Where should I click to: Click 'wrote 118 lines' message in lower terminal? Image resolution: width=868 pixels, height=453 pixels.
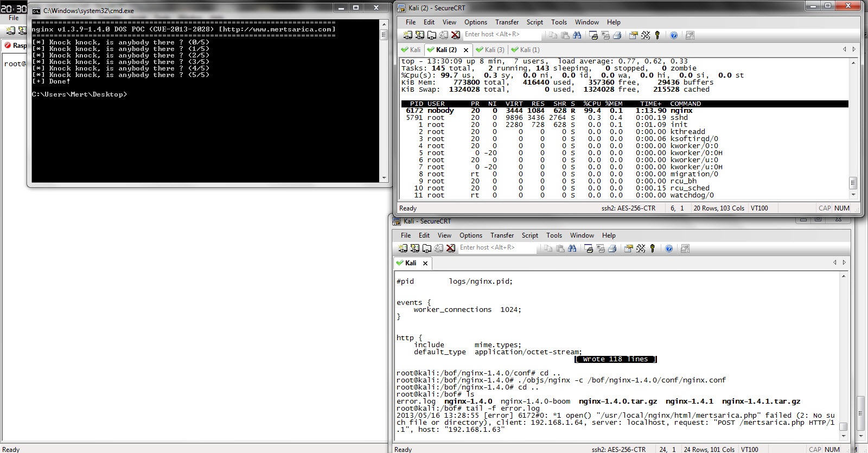click(x=615, y=359)
